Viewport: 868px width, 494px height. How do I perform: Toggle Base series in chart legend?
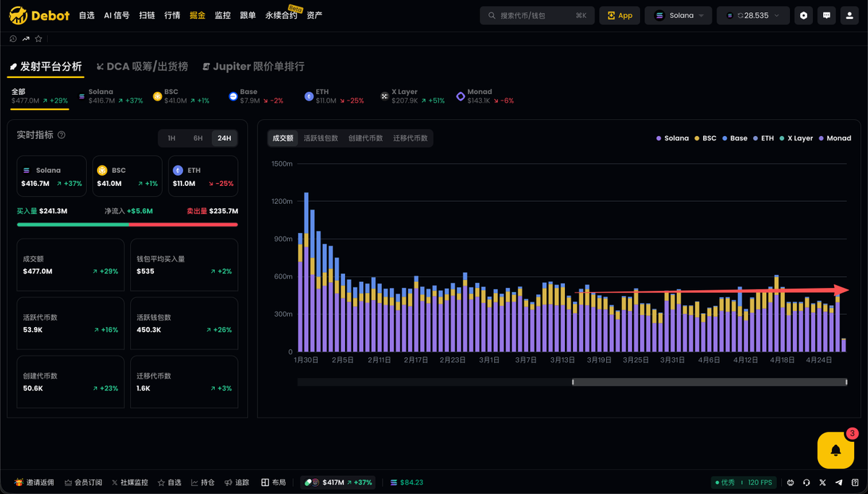coord(734,138)
